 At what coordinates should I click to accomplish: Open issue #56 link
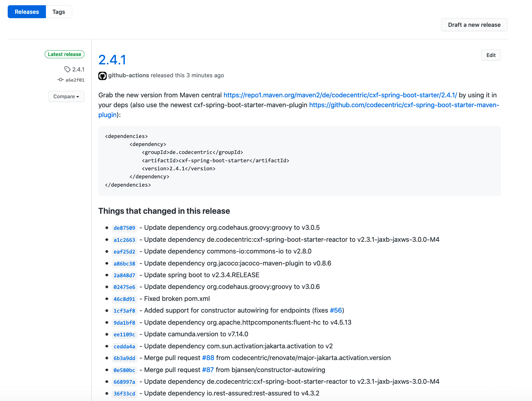(x=336, y=310)
